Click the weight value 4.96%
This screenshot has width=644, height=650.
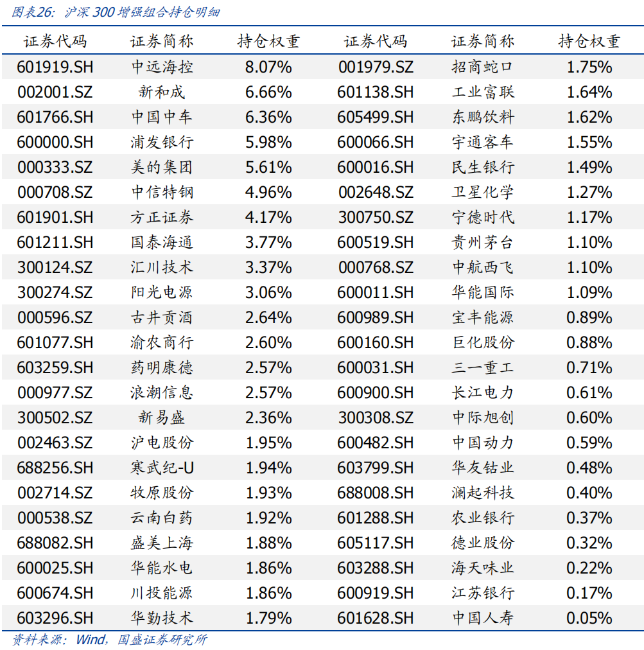(268, 192)
